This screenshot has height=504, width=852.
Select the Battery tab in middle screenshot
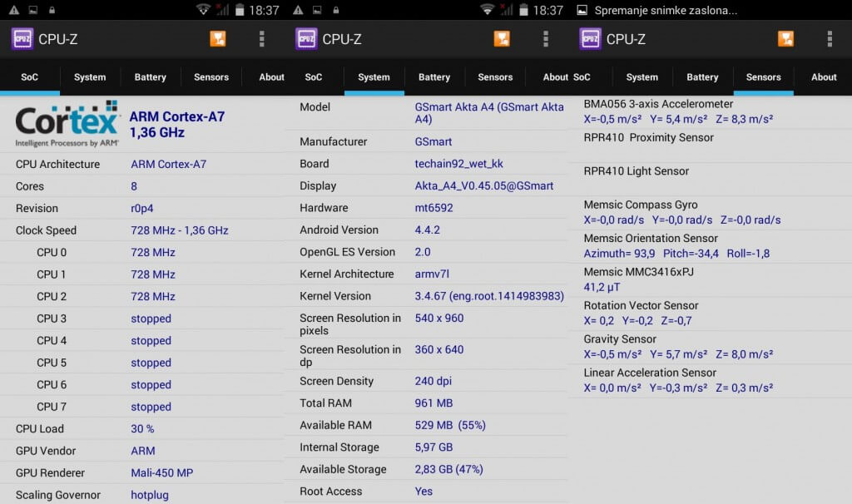(434, 77)
